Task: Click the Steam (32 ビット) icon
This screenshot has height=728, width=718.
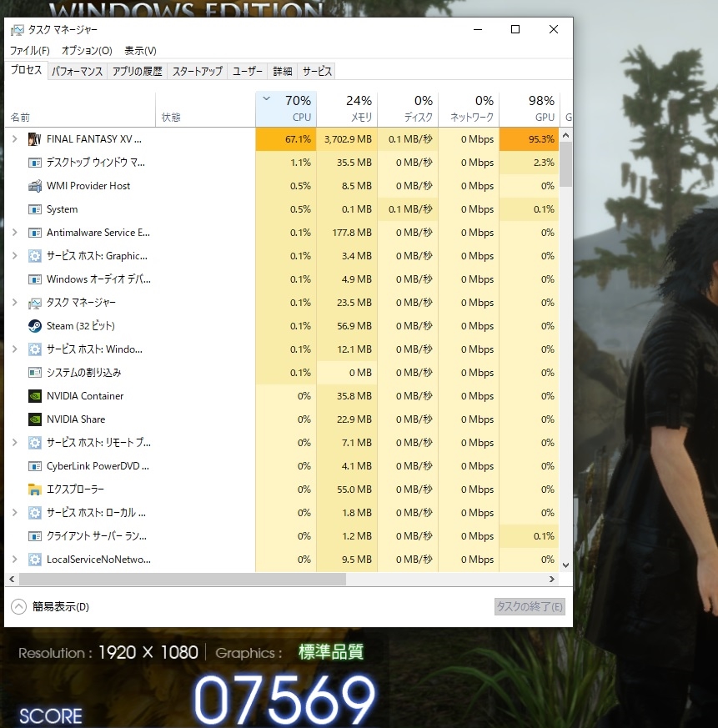Action: (35, 326)
